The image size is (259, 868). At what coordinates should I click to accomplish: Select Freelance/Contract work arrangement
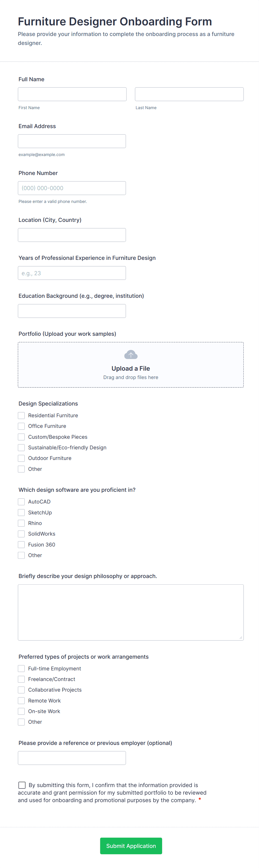tap(21, 679)
